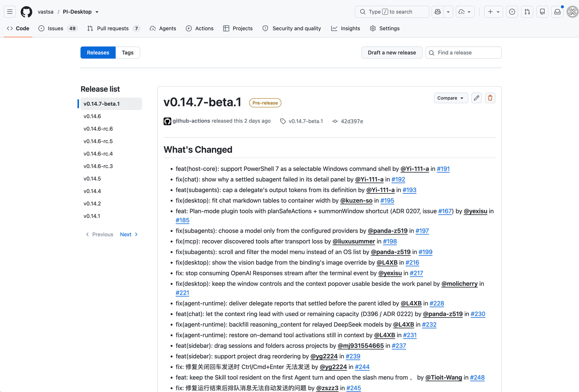The height and width of the screenshot is (392, 579).
Task: Open the issues icon in header
Action: (x=512, y=12)
